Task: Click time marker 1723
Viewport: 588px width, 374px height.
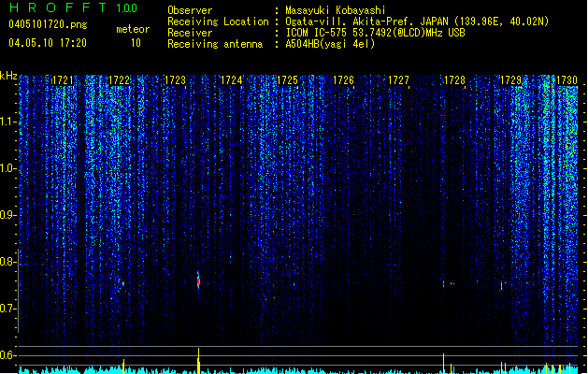Action: (175, 80)
